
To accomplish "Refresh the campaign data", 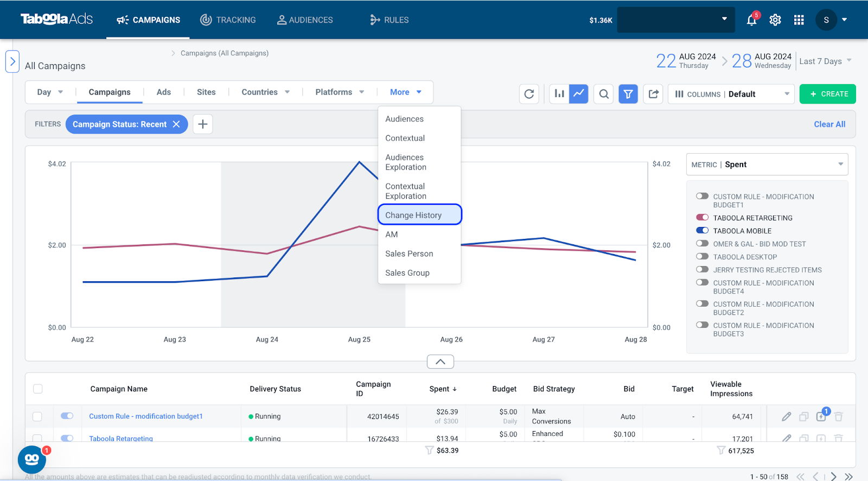I will (529, 94).
